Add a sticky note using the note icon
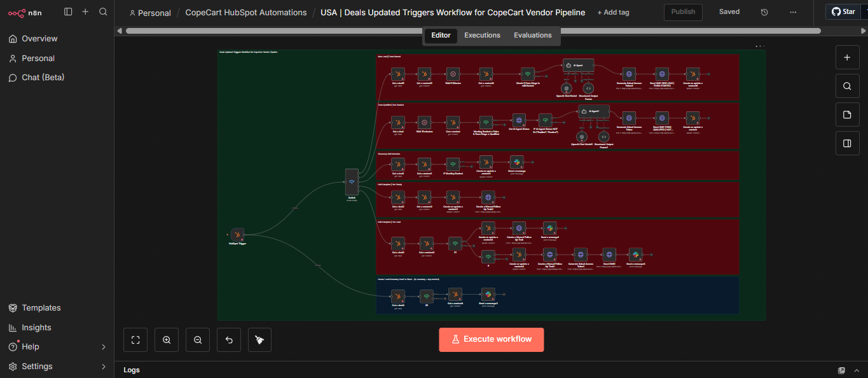 click(846, 115)
